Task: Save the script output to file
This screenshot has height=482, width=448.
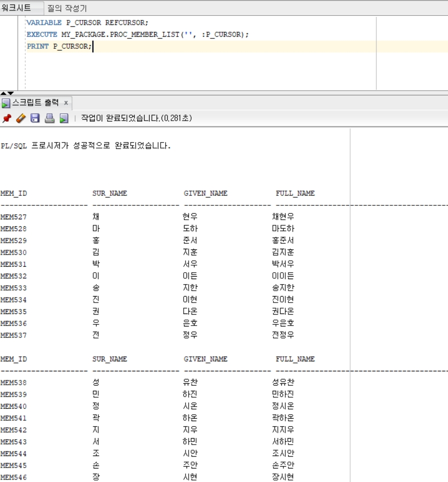Action: tap(35, 118)
